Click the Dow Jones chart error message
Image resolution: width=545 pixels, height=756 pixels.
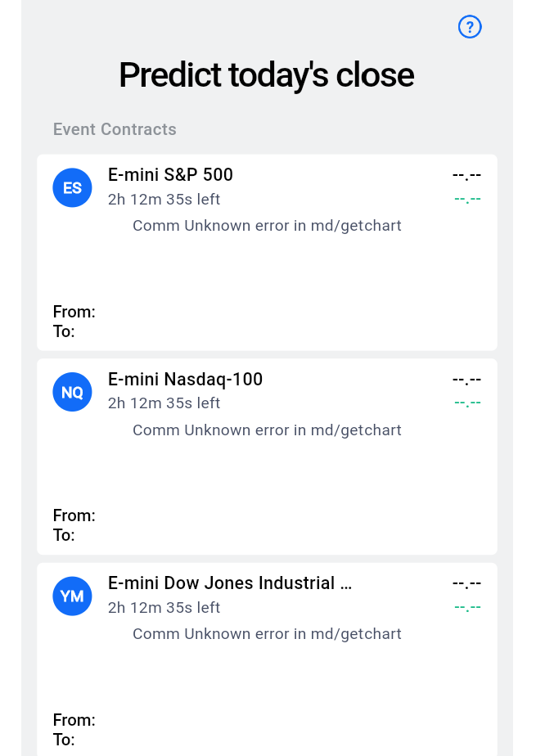coord(267,634)
